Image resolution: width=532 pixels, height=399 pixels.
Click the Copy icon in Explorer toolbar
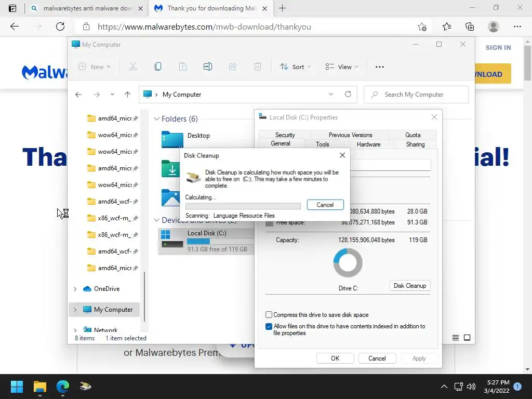tap(158, 66)
